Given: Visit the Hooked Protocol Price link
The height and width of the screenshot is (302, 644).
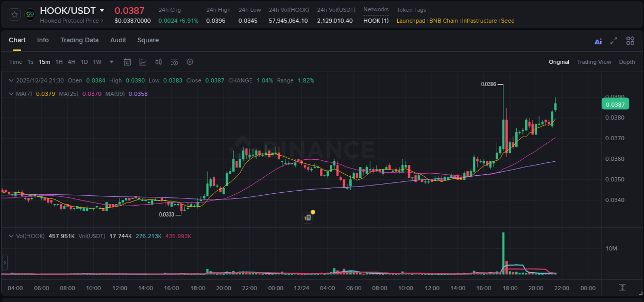Looking at the screenshot, I should pyautogui.click(x=70, y=21).
